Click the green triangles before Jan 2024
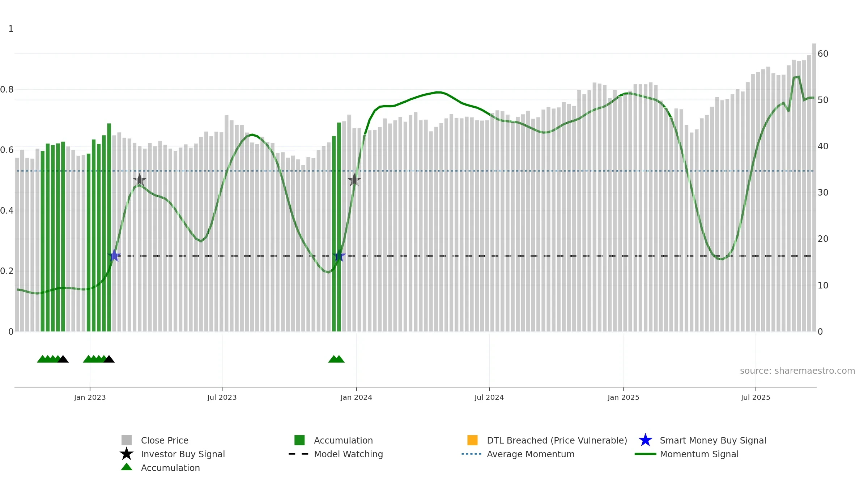 (x=336, y=359)
